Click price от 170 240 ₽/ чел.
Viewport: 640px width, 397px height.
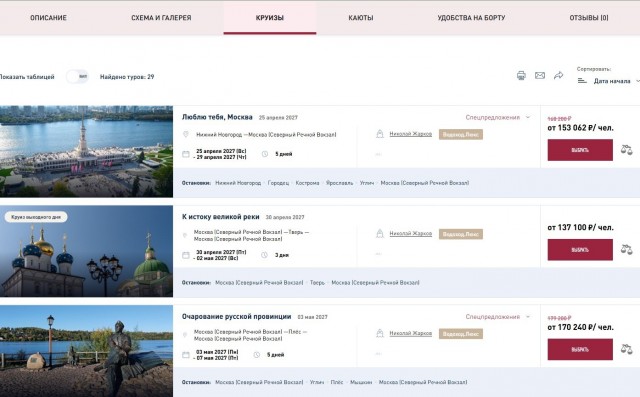(x=580, y=327)
